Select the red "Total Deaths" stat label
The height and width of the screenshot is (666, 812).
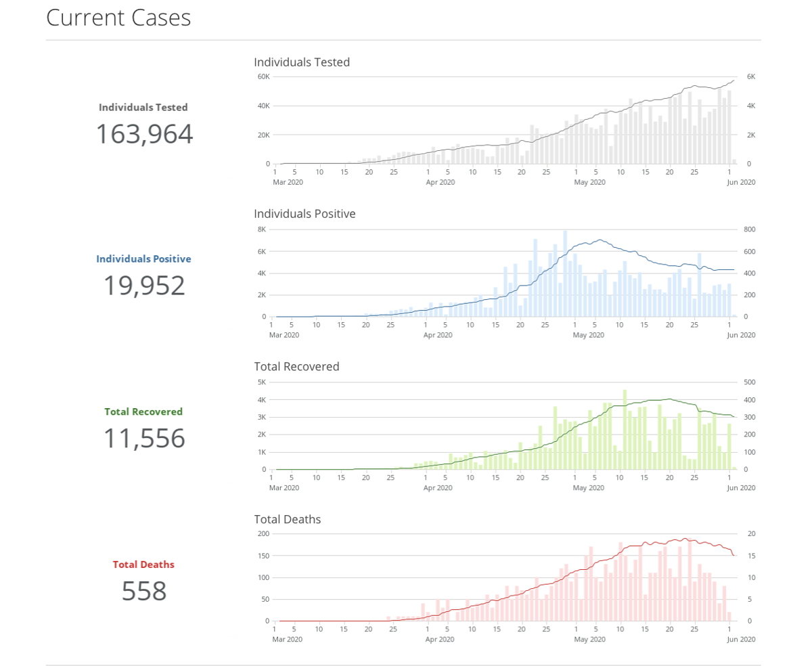pos(143,564)
